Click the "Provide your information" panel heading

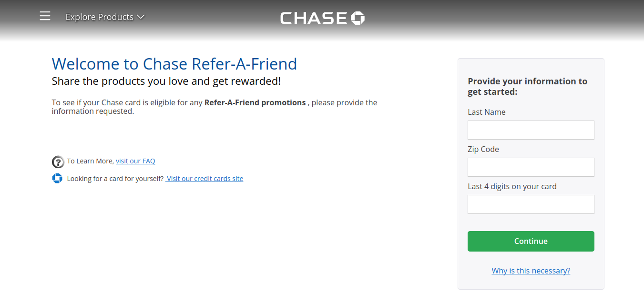pos(527,86)
